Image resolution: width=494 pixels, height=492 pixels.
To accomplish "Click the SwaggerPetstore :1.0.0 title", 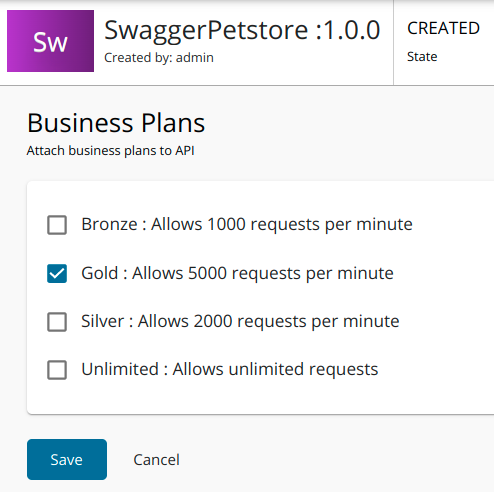I will (x=242, y=30).
